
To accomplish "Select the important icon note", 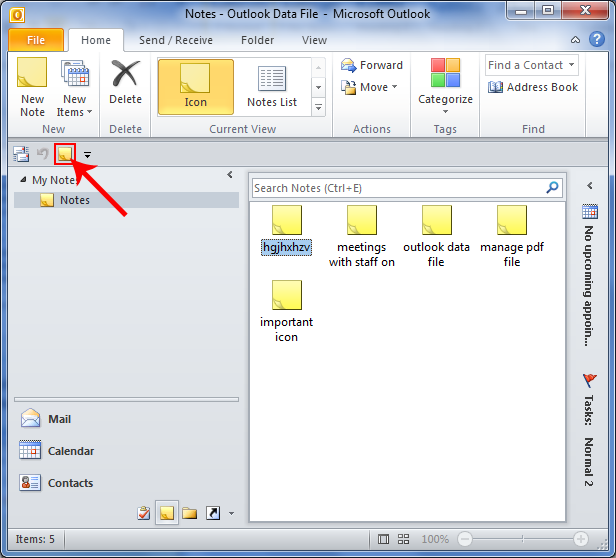I will coord(286,312).
